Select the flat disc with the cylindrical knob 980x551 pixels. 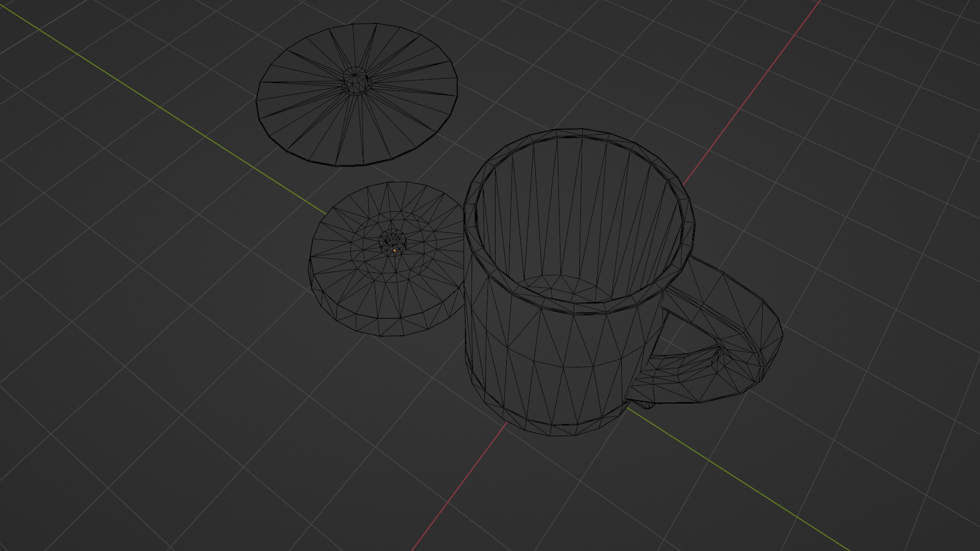point(357,95)
